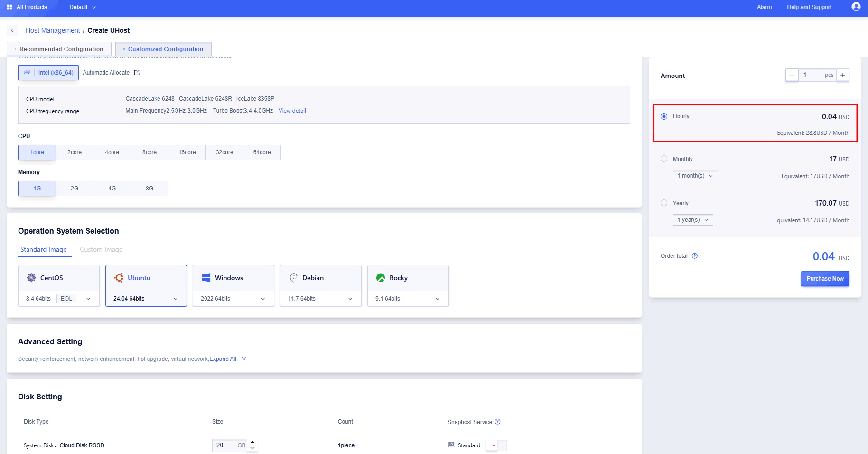The height and width of the screenshot is (454, 868).
Task: Click the Ubuntu logo icon
Action: [x=119, y=278]
